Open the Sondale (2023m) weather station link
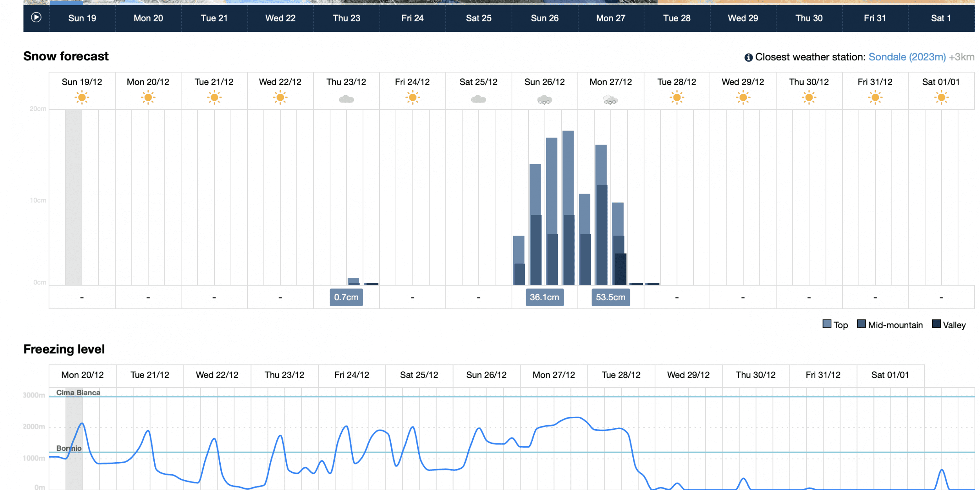The width and height of the screenshot is (980, 490). pyautogui.click(x=907, y=57)
